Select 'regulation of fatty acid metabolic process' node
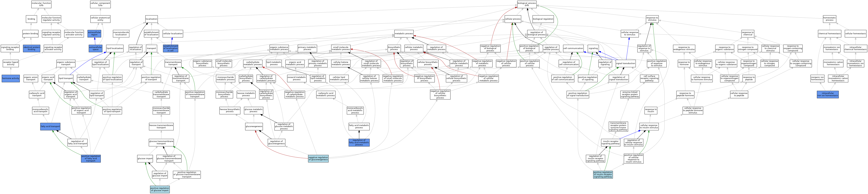The width and height of the screenshot is (868, 194). (x=359, y=142)
